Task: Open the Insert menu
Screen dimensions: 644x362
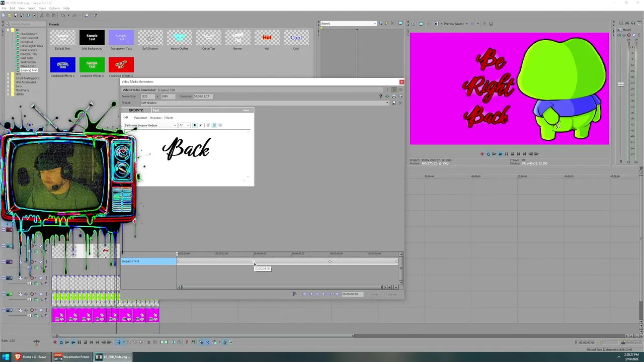Action: (32, 9)
